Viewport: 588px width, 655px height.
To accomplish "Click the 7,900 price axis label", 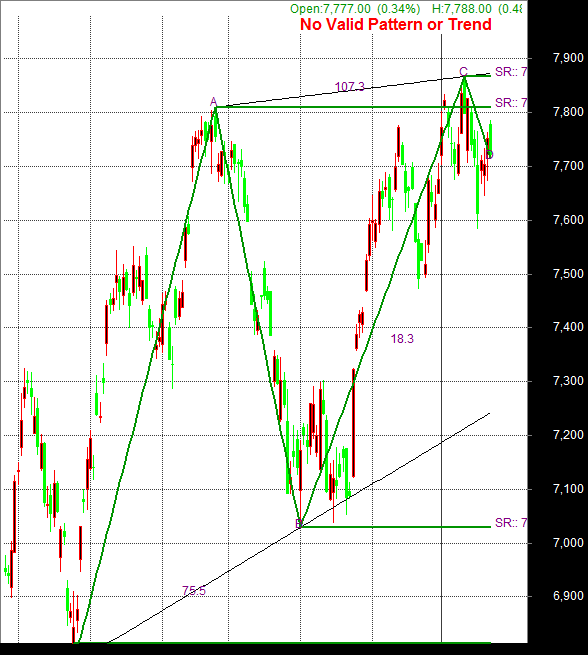I will point(568,58).
